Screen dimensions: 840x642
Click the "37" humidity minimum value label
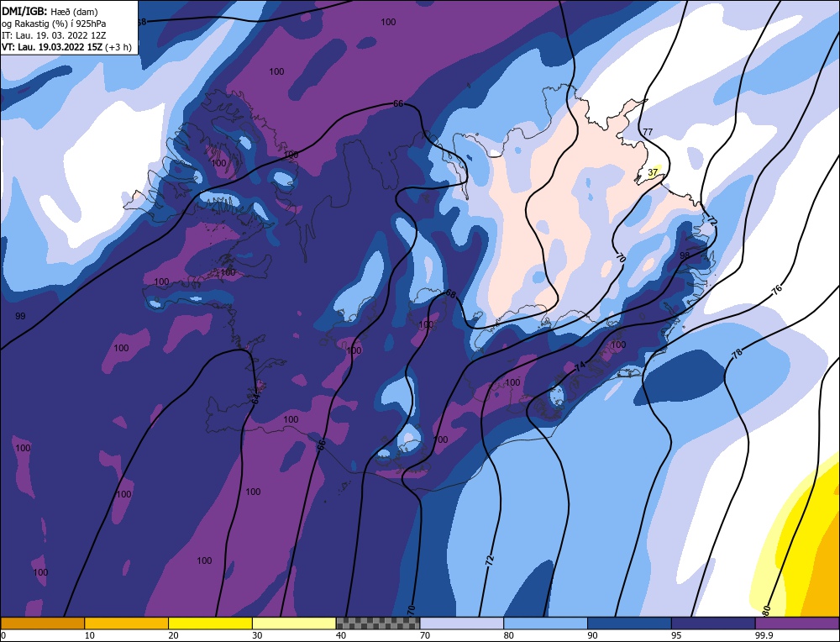(x=653, y=172)
